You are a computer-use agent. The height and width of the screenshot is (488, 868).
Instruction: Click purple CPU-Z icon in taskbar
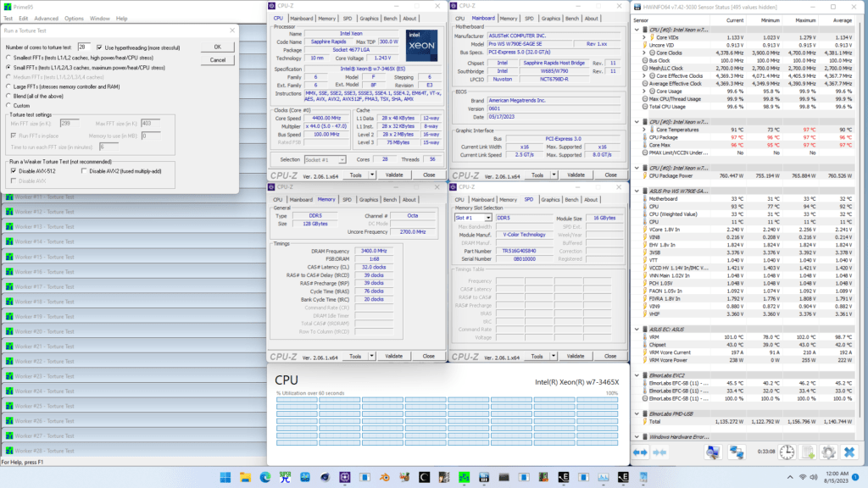[345, 478]
